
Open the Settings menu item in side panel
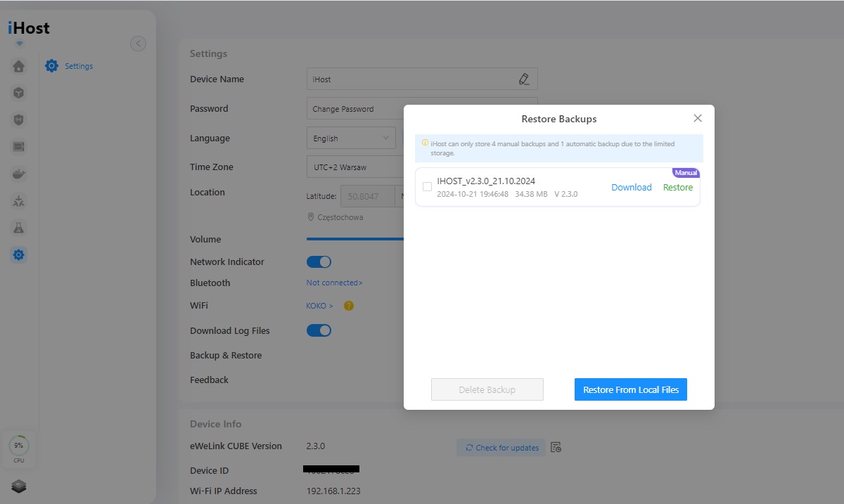coord(79,66)
